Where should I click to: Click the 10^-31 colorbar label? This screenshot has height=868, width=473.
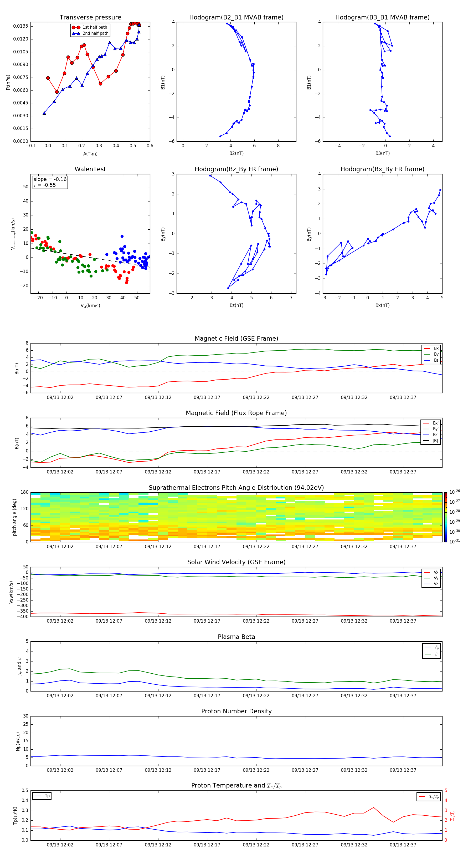(x=455, y=542)
